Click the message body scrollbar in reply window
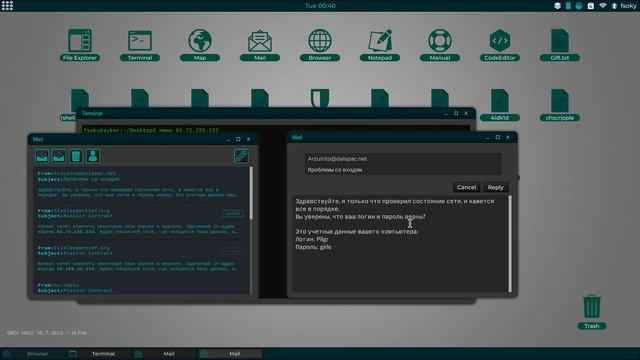 509,244
